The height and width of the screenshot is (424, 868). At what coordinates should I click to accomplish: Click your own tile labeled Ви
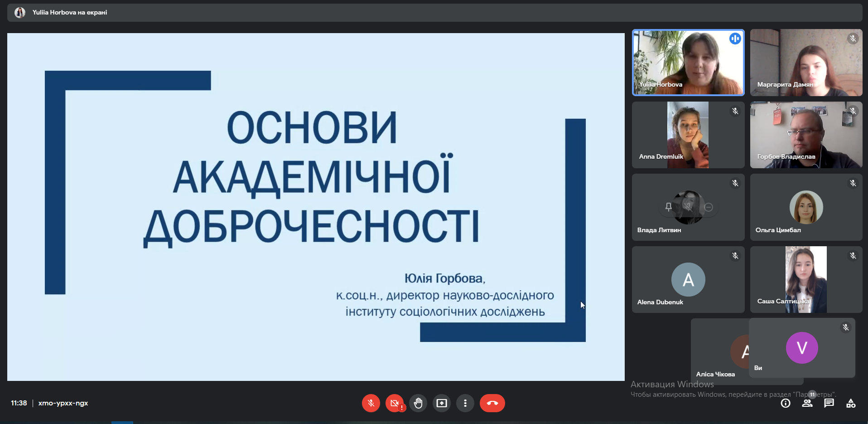point(802,348)
